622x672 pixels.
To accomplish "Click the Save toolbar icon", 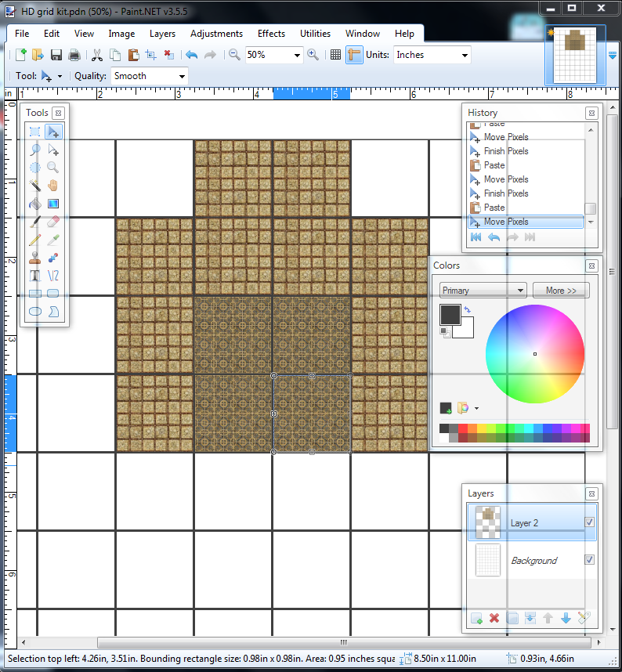I will pyautogui.click(x=56, y=55).
